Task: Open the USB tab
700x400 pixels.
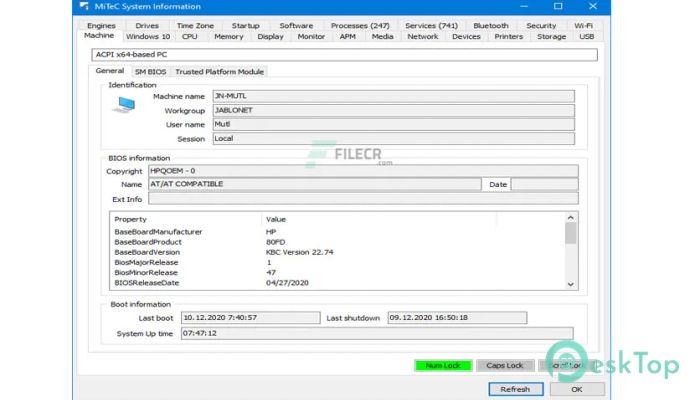Action: [587, 37]
